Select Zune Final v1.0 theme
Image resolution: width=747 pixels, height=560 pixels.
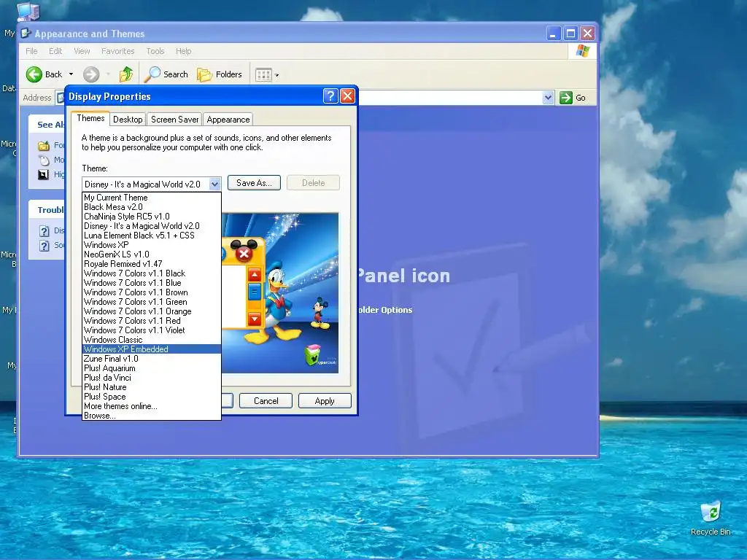click(x=152, y=359)
